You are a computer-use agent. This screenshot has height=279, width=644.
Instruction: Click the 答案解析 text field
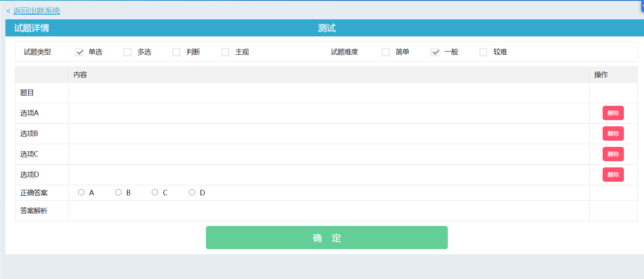[328, 211]
